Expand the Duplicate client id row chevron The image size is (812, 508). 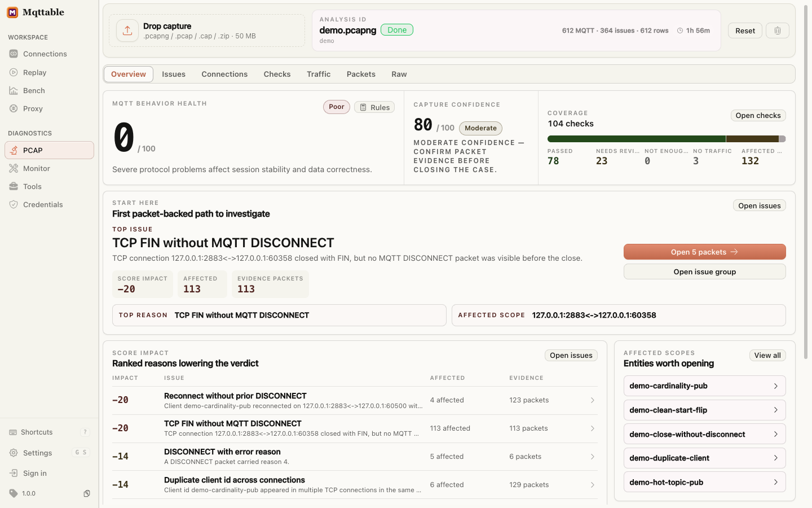point(592,485)
